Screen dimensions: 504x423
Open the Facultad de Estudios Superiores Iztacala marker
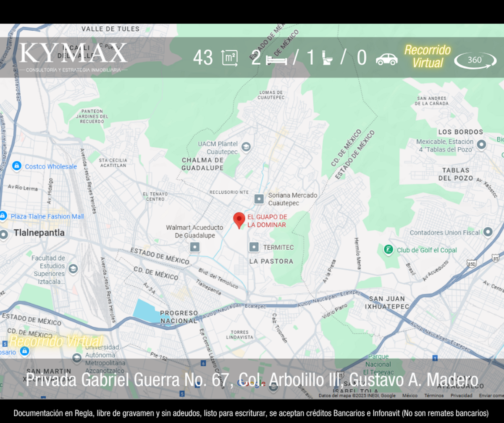[73, 269]
